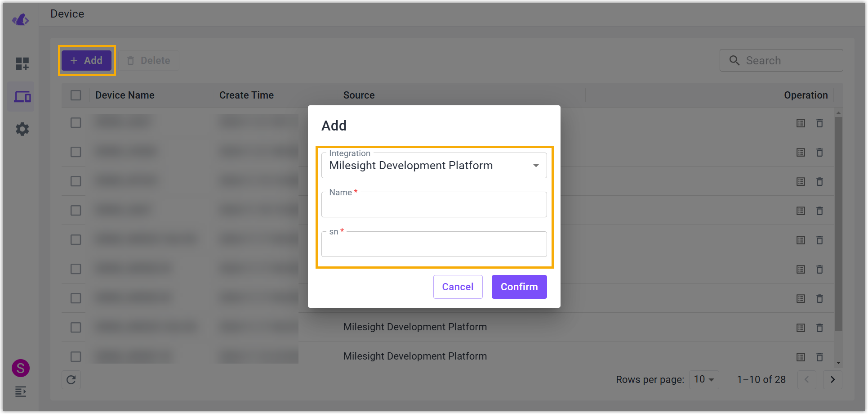
Task: Click the Create Time column header
Action: [246, 95]
